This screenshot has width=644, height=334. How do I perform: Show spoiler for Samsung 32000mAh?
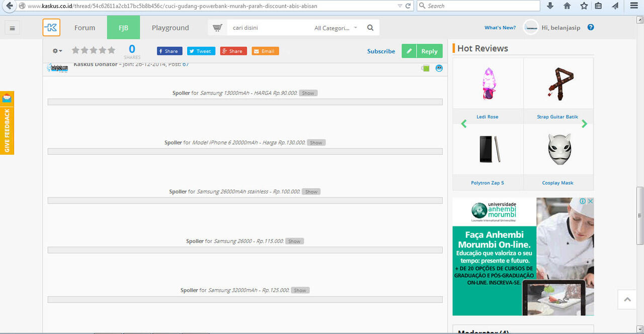(300, 291)
